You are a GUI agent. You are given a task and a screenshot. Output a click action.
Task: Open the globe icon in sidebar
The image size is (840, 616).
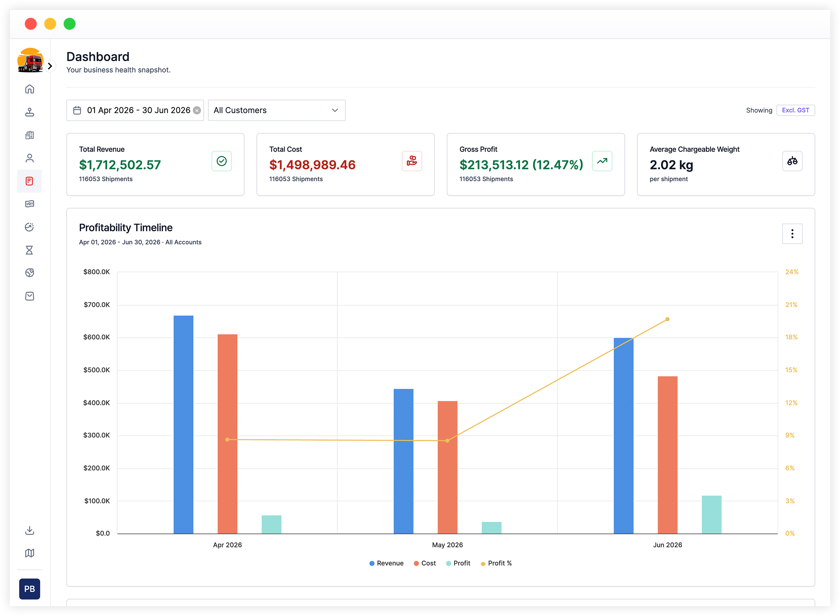30,273
